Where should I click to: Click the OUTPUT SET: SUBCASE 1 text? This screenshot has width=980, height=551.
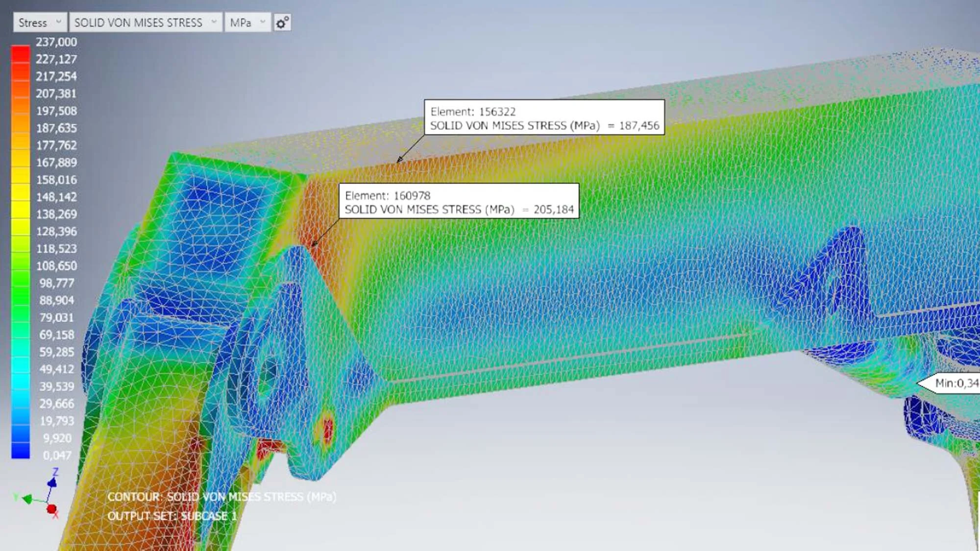172,516
